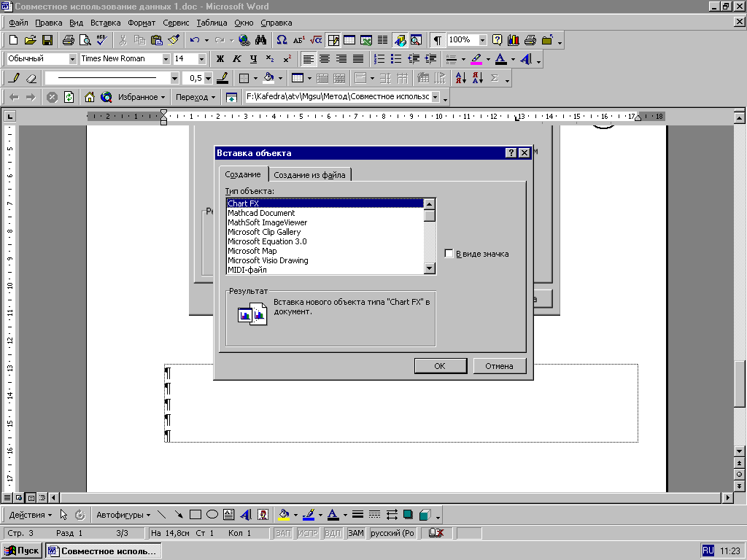
Task: Open the zoom 100% dropdown
Action: point(483,40)
